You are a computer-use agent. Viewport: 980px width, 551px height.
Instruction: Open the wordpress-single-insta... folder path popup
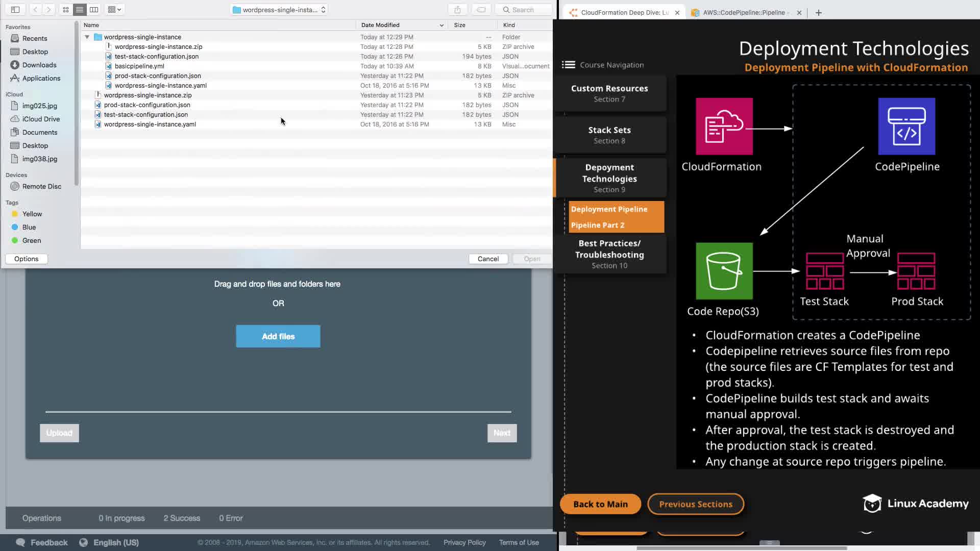click(x=279, y=10)
